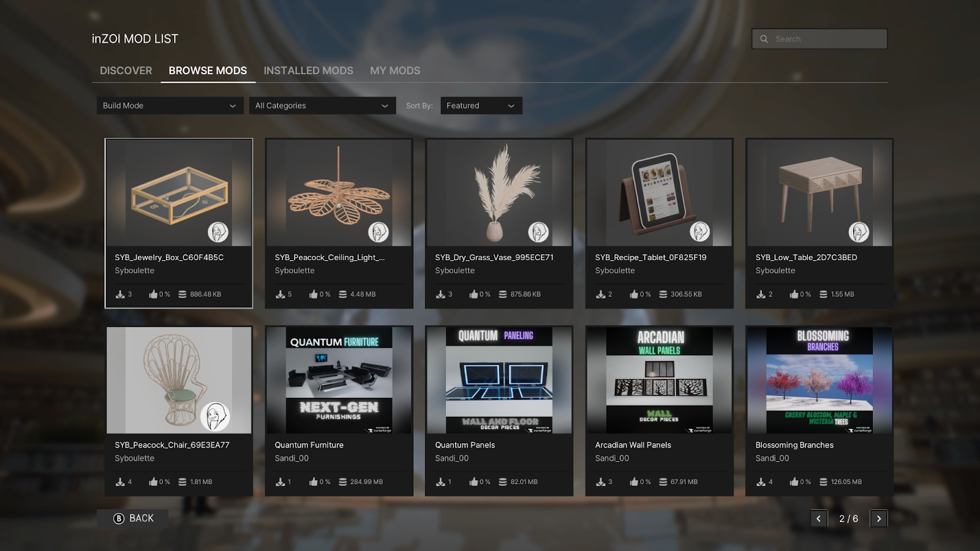Click Syboulette avatar on Recipe Tablet card
Screen dimensions: 980x551
pyautogui.click(x=699, y=232)
